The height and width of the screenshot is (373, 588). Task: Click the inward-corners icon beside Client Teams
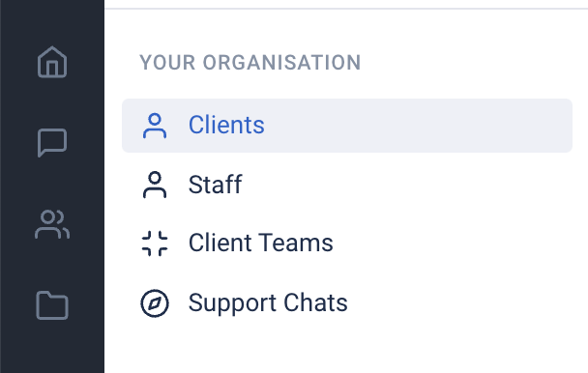[155, 244]
